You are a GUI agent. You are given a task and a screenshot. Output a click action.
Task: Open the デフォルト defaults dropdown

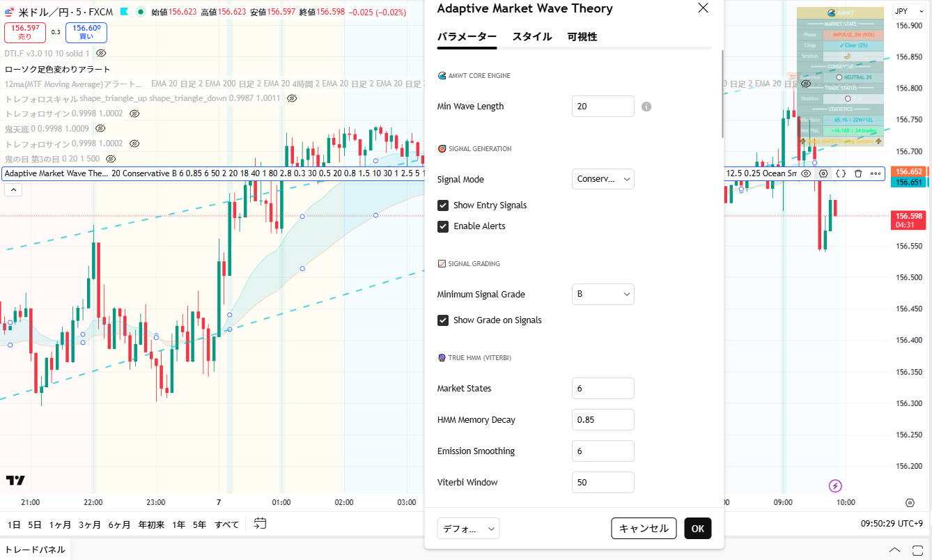[x=468, y=529]
